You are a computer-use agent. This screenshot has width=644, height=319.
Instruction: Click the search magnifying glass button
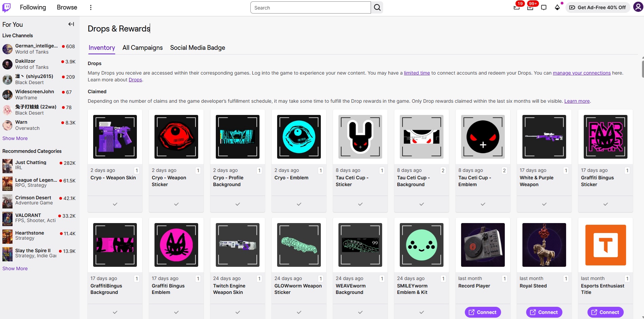377,7
